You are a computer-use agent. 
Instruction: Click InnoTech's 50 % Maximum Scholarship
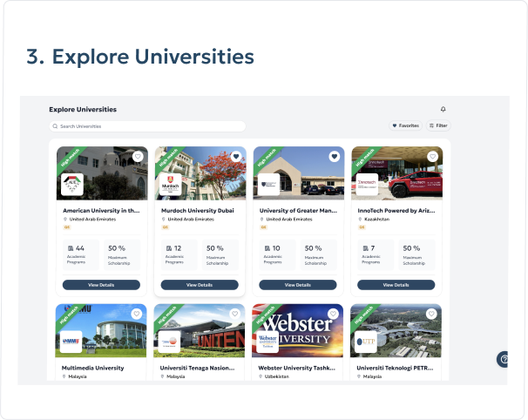click(x=416, y=255)
